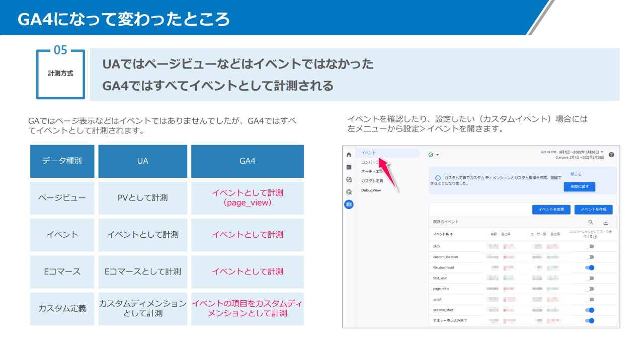The height and width of the screenshot is (343, 644).
Task: Open the help question mark icon
Action: (x=611, y=154)
